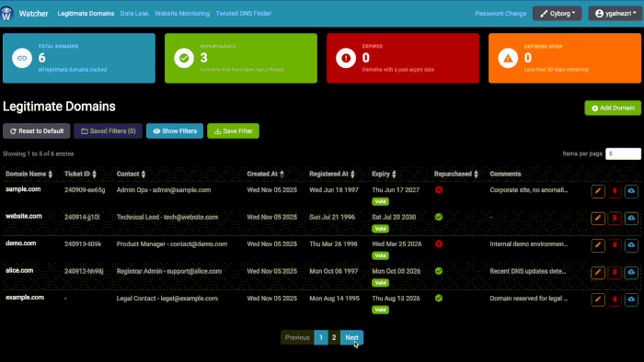Select pagination page 2

[x=334, y=337]
